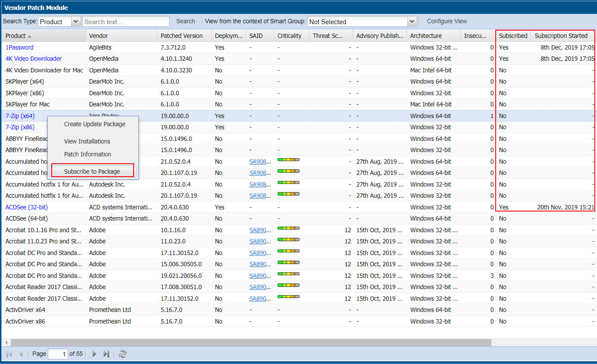The height and width of the screenshot is (364, 597).
Task: Go to the first page of results
Action: [9, 354]
